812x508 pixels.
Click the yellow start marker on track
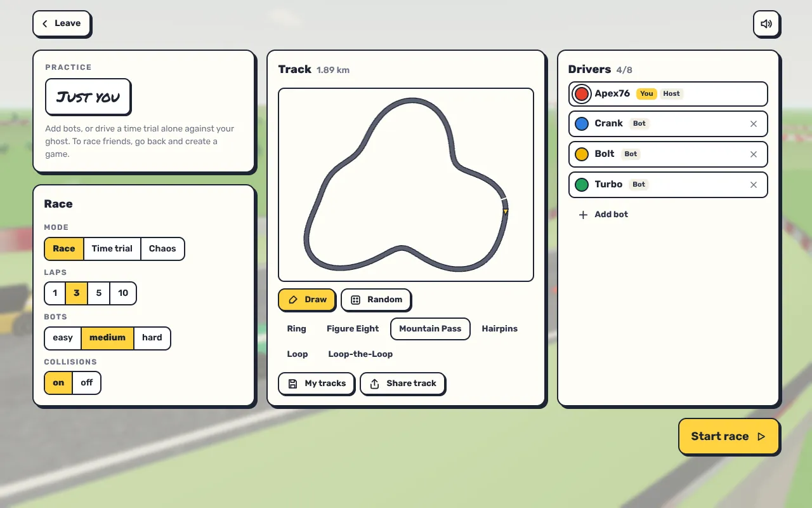click(x=506, y=211)
